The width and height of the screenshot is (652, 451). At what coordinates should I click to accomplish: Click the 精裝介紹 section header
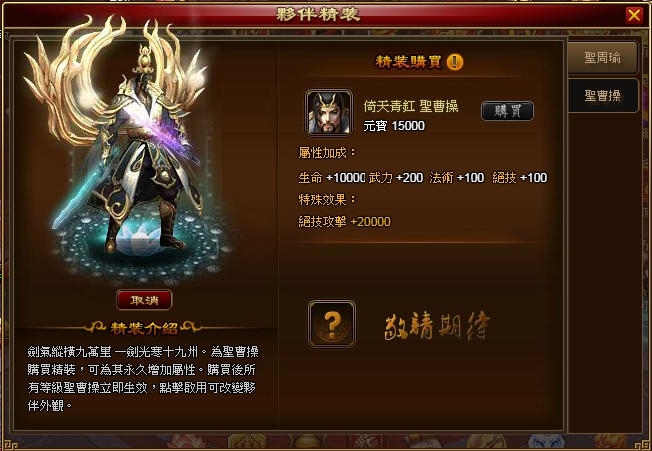(x=144, y=328)
